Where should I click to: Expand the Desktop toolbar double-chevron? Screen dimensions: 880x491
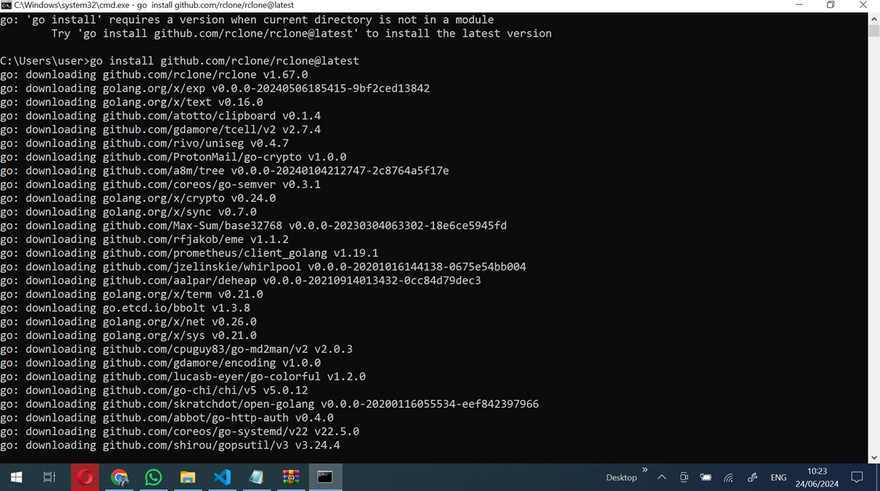point(645,470)
